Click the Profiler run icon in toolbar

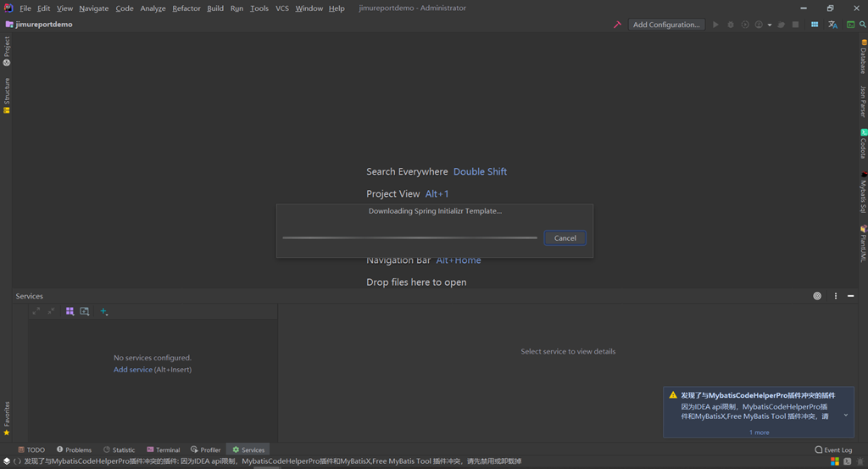click(x=759, y=25)
